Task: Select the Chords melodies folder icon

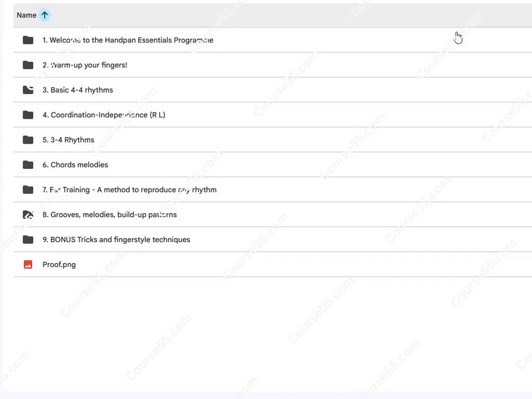Action: pyautogui.click(x=28, y=165)
